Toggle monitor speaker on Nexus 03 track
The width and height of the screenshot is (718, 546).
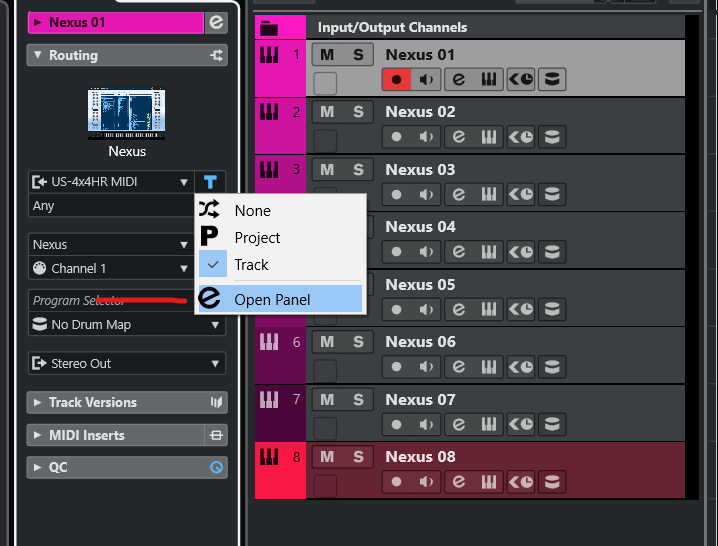426,194
